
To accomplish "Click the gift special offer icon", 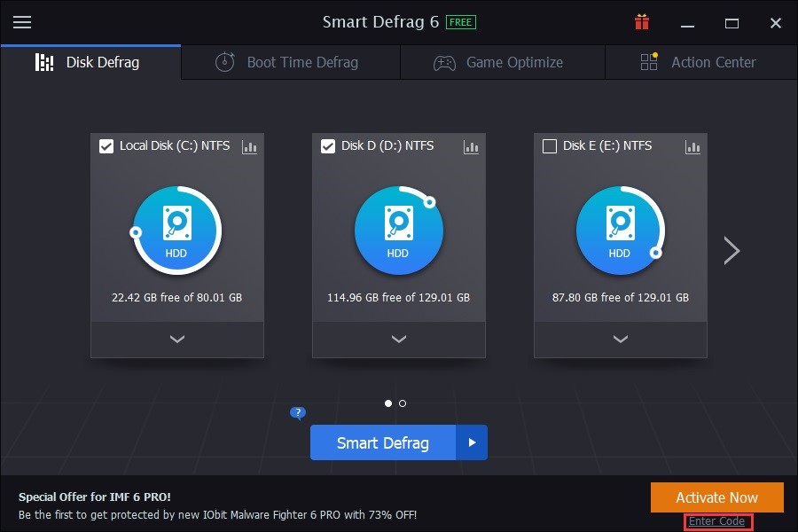I will [642, 23].
